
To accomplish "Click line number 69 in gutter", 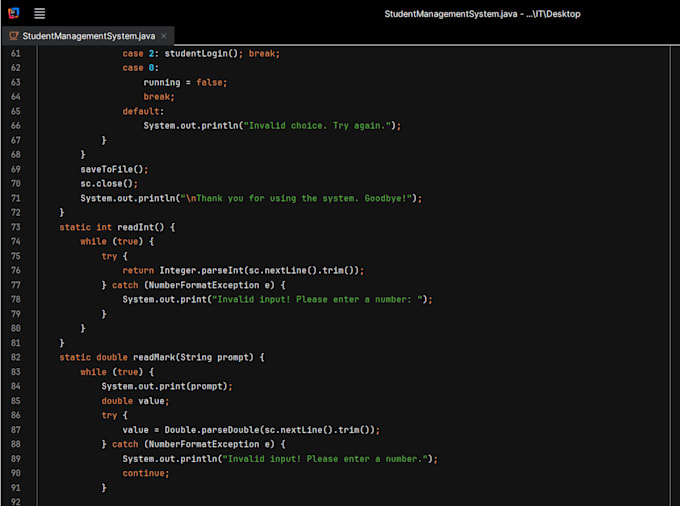I will (x=16, y=169).
